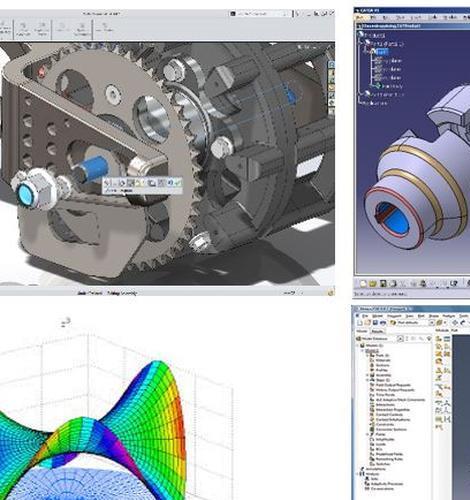Open the Model menu in Abaqus menu bar
This screenshot has width=470, height=500.
[x=377, y=315]
